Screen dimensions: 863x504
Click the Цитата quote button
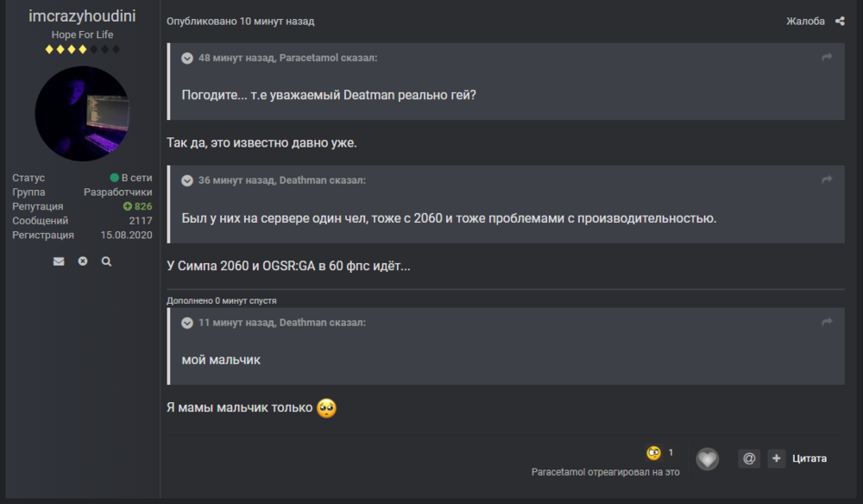point(809,459)
